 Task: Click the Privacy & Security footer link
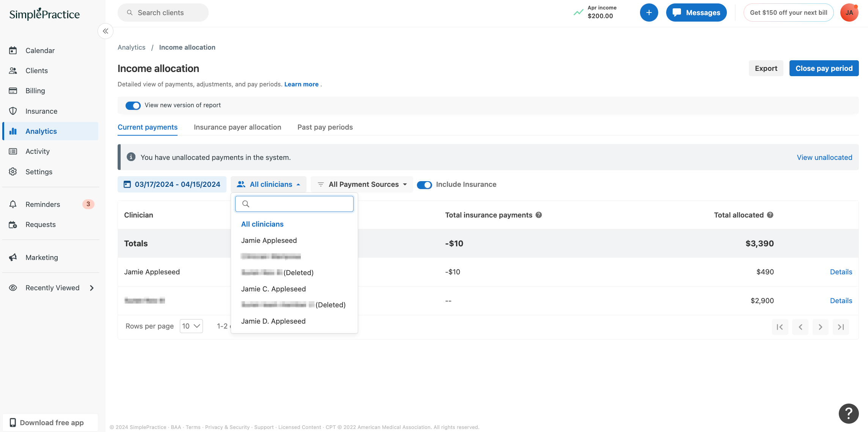[227, 427]
